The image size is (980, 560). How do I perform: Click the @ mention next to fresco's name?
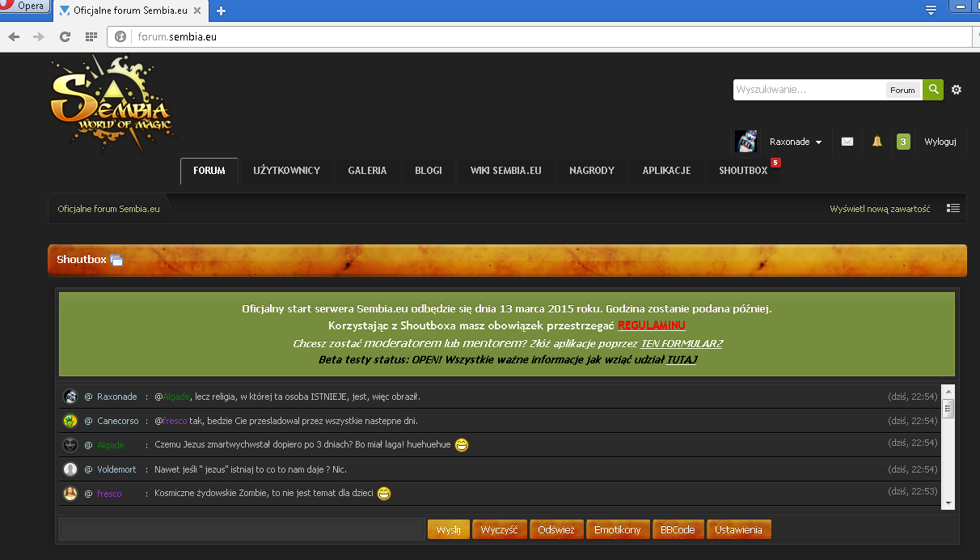pos(88,494)
